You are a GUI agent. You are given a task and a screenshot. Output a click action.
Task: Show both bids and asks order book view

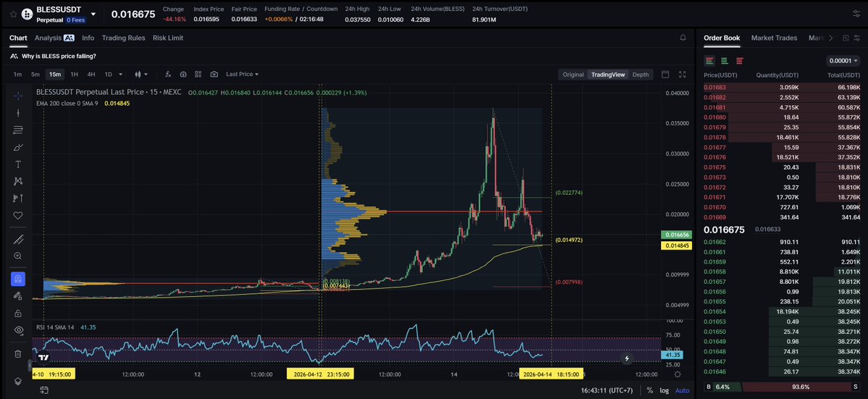(709, 60)
